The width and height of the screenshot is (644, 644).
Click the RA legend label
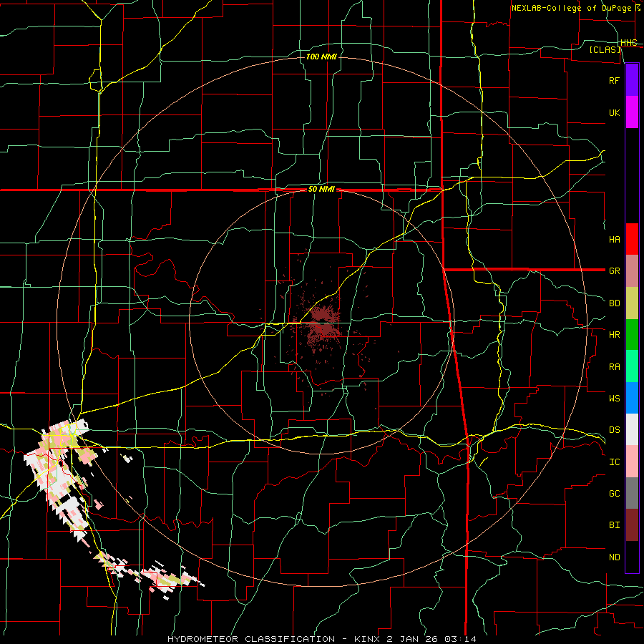tap(614, 367)
